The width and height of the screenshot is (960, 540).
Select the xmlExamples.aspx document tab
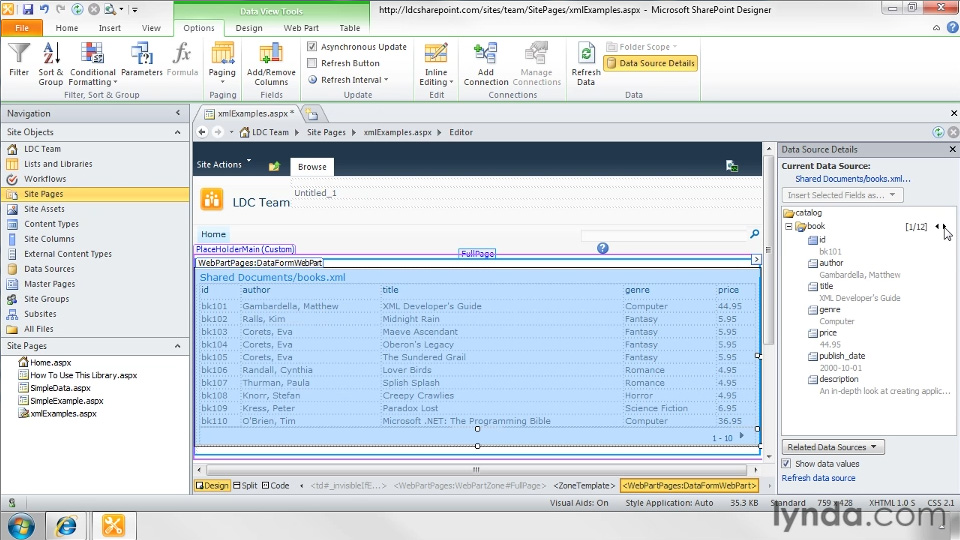250,113
